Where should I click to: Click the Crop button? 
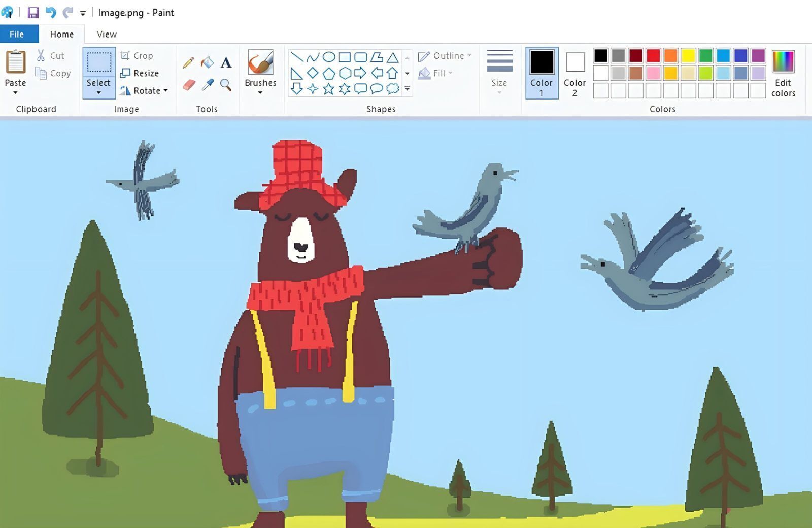(x=137, y=56)
